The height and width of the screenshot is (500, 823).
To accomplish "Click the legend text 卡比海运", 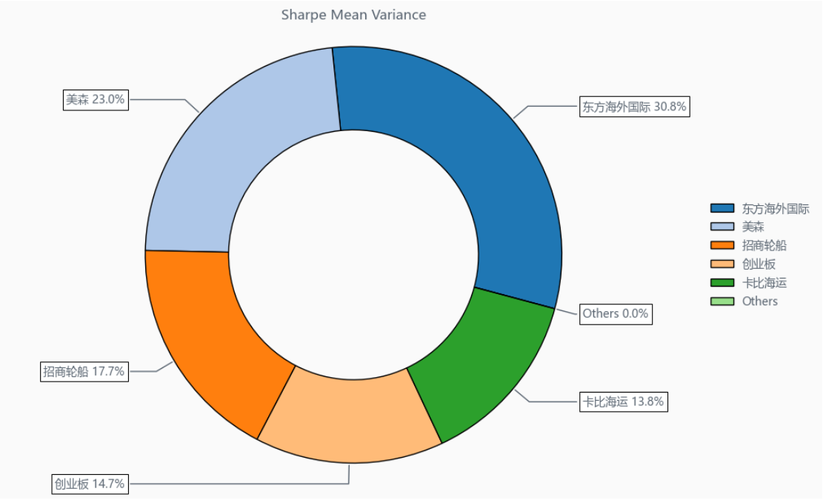I will click(x=764, y=283).
